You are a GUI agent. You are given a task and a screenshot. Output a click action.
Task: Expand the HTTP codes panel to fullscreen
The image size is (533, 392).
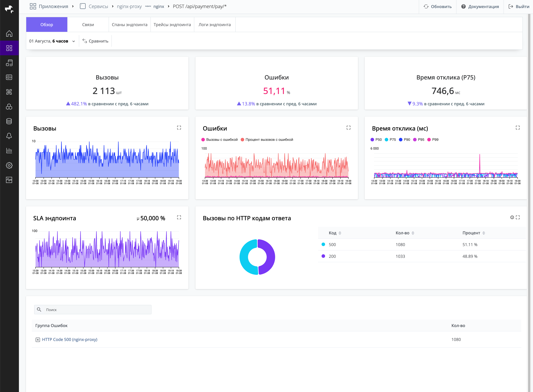518,217
